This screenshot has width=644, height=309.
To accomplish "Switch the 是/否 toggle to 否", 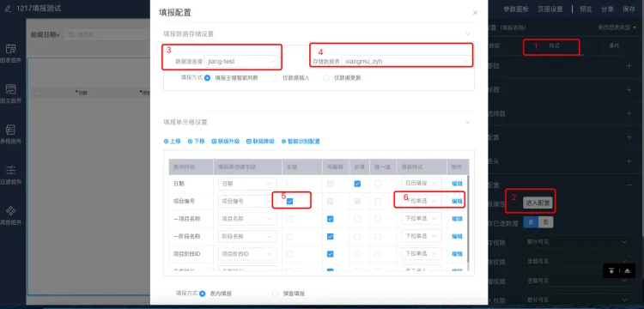I will [x=546, y=222].
